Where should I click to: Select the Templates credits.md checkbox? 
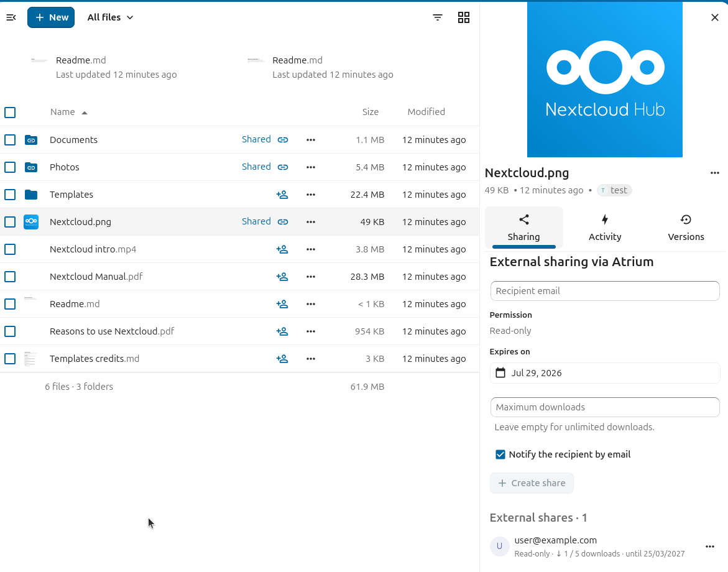coord(10,359)
